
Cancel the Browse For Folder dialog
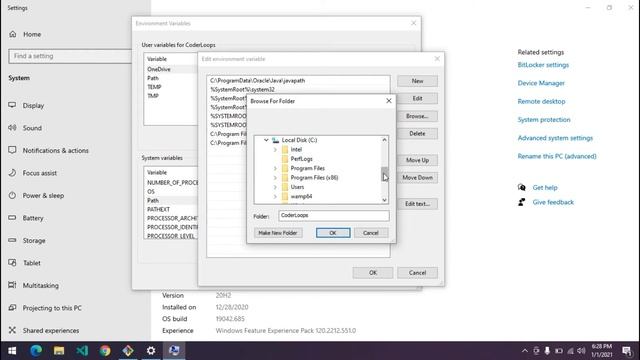[371, 233]
